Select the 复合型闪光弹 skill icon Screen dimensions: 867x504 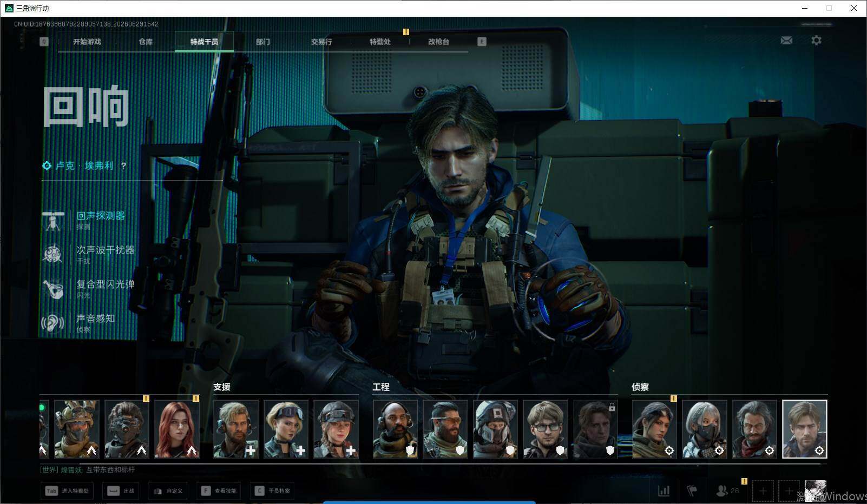click(53, 289)
